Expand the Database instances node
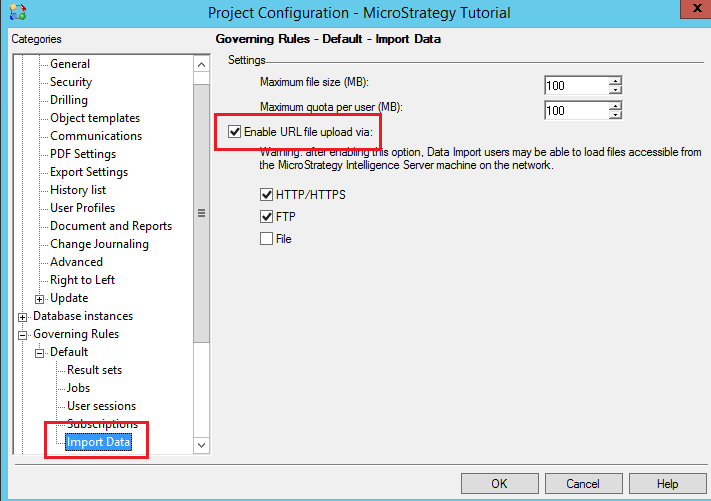 coord(22,317)
